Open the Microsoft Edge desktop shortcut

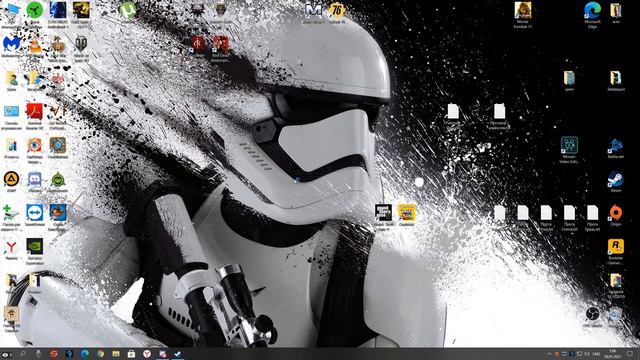tap(592, 10)
